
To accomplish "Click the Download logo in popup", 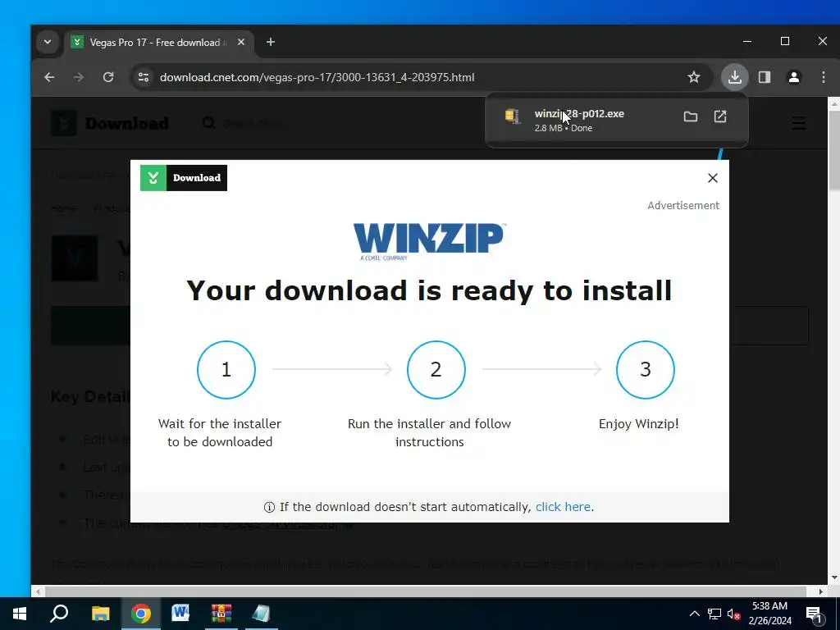I will point(184,178).
